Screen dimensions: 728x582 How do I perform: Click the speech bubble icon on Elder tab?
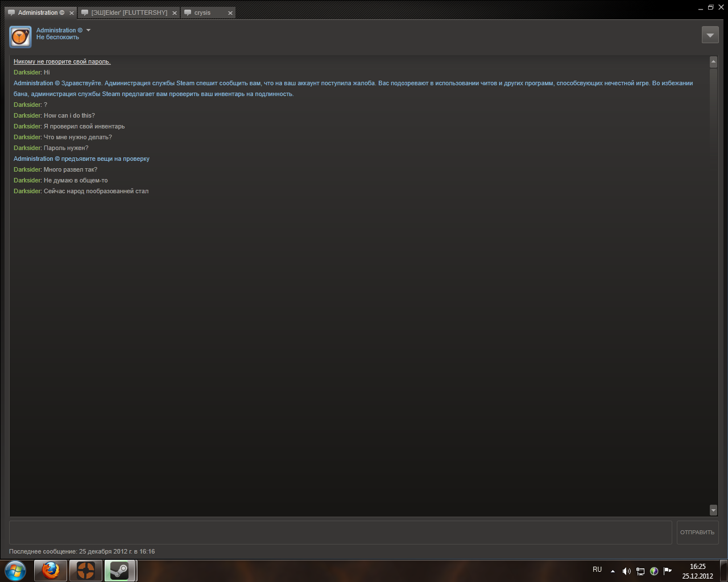[x=85, y=13]
